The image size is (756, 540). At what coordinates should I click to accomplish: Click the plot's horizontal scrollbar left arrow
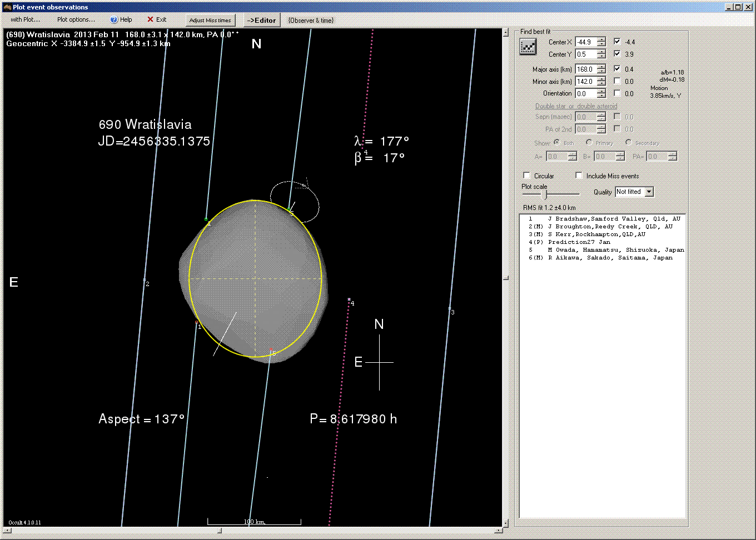[x=7, y=531]
